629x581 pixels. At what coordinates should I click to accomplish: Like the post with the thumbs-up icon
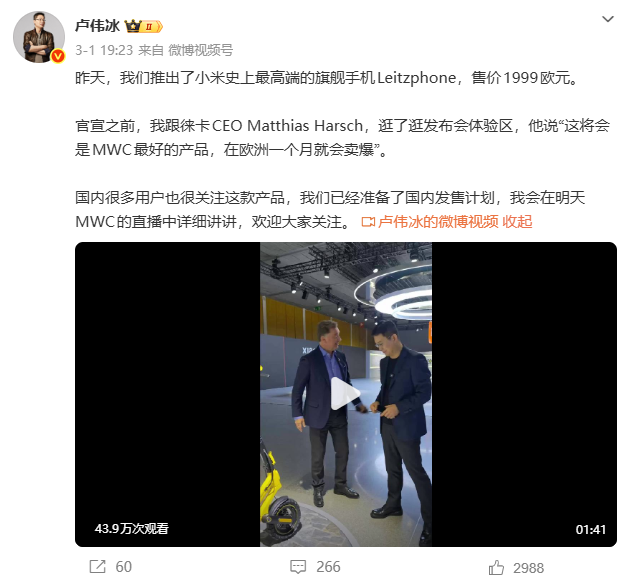coord(496,568)
